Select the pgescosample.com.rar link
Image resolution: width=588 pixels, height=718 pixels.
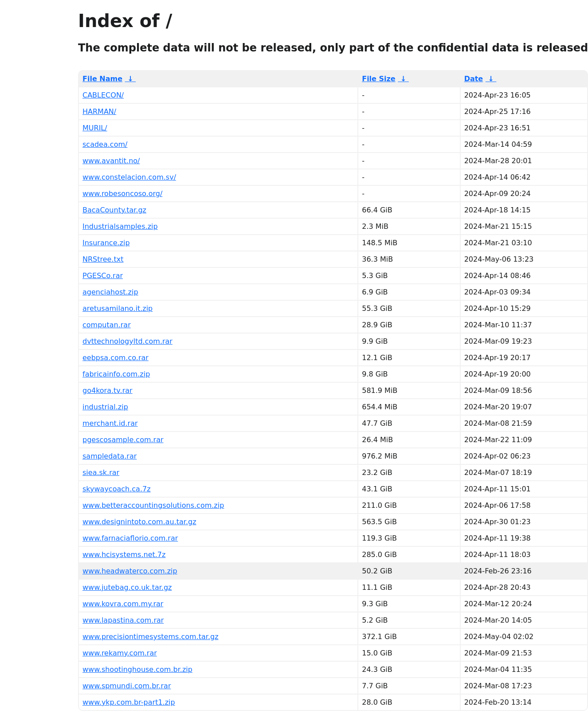point(123,440)
